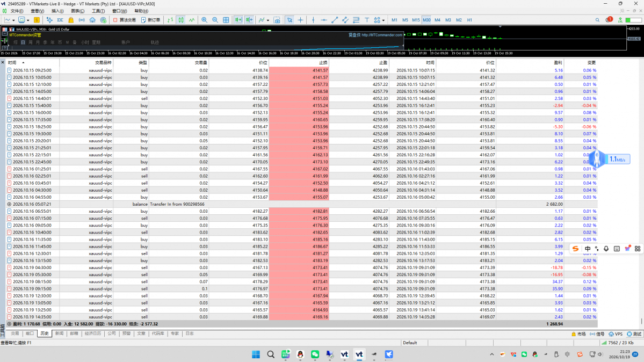This screenshot has height=362, width=644.
Task: Activate the M30 timeframe
Action: coord(426,20)
